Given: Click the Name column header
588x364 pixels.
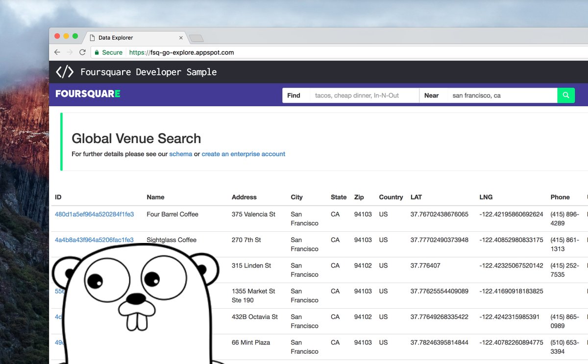Looking at the screenshot, I should [155, 197].
